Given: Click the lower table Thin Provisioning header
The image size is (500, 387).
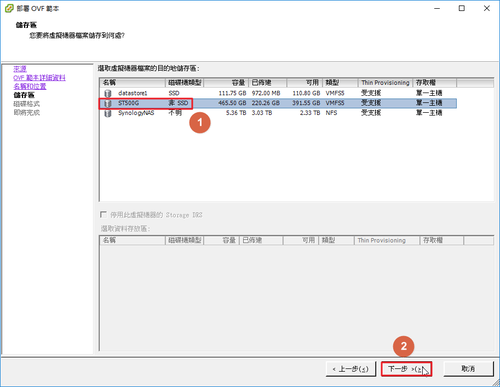Looking at the screenshot, I should click(387, 240).
